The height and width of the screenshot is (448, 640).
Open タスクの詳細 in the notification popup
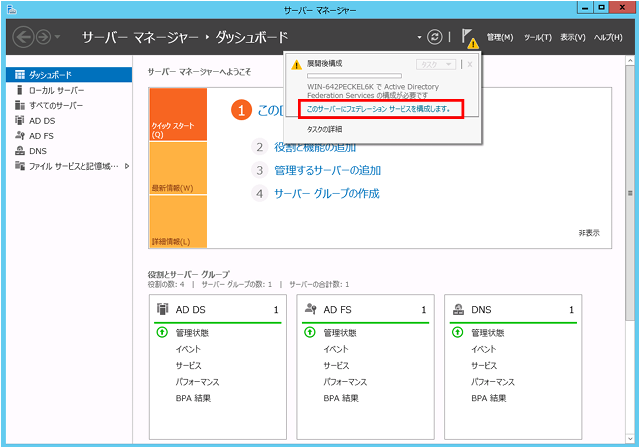click(x=324, y=129)
